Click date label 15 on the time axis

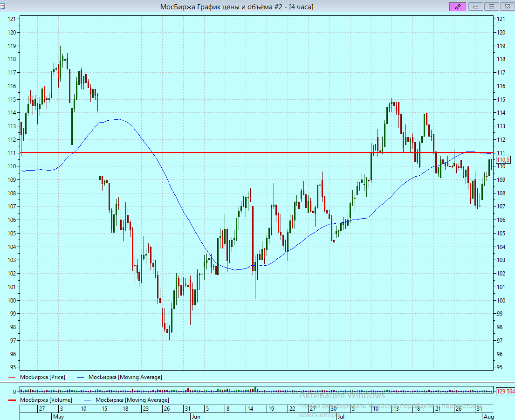point(104,409)
